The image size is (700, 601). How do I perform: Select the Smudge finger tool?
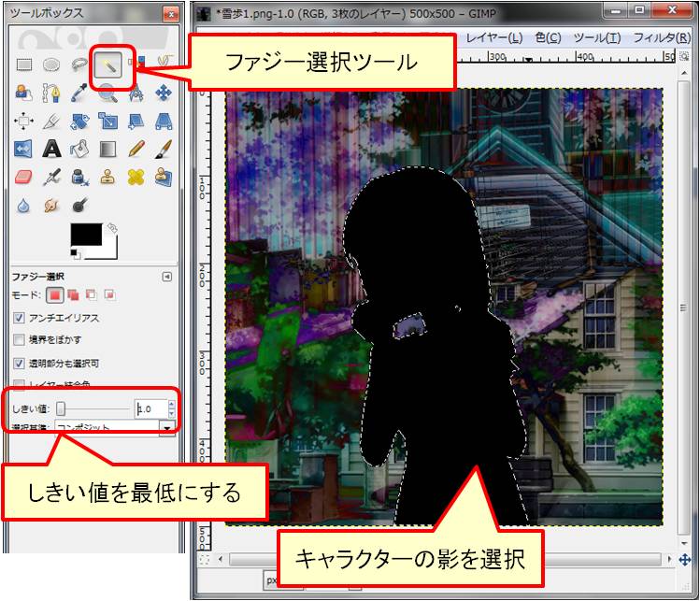tap(51, 206)
